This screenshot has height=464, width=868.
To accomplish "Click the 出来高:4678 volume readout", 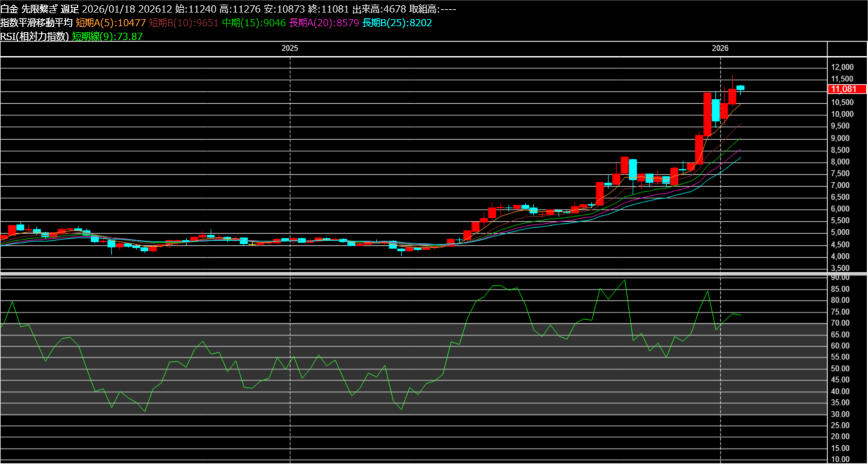I will tap(379, 9).
